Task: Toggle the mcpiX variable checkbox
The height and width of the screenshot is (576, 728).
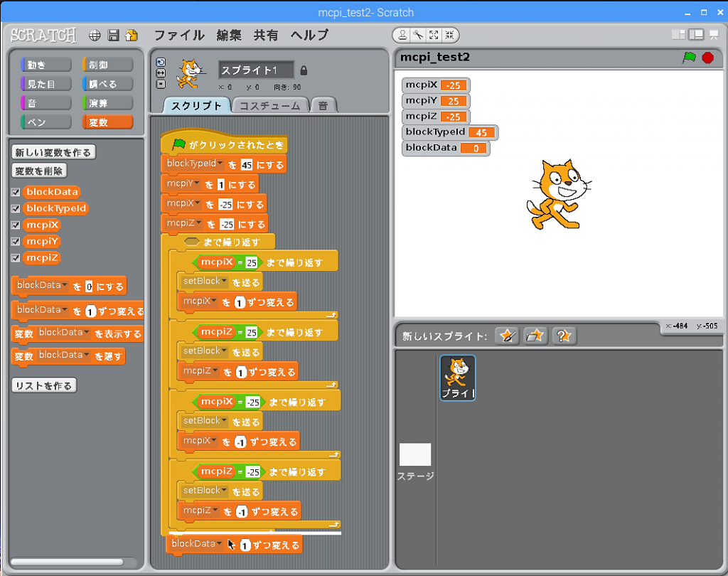Action: (16, 225)
